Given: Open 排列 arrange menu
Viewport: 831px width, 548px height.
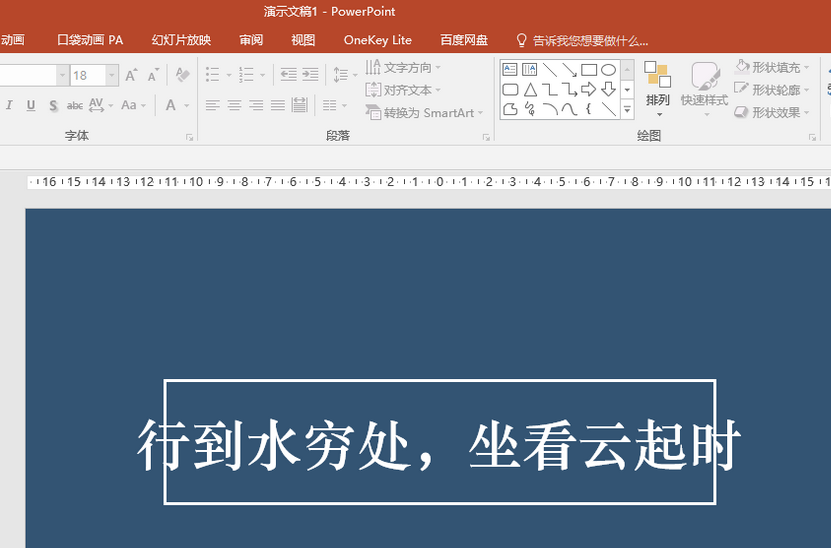Looking at the screenshot, I should pyautogui.click(x=658, y=89).
